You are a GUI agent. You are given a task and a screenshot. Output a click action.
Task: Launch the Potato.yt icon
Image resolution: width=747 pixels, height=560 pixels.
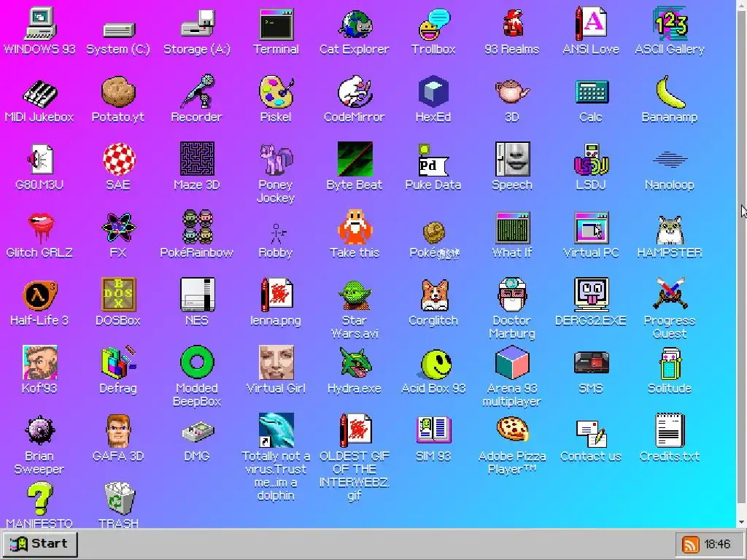(118, 91)
